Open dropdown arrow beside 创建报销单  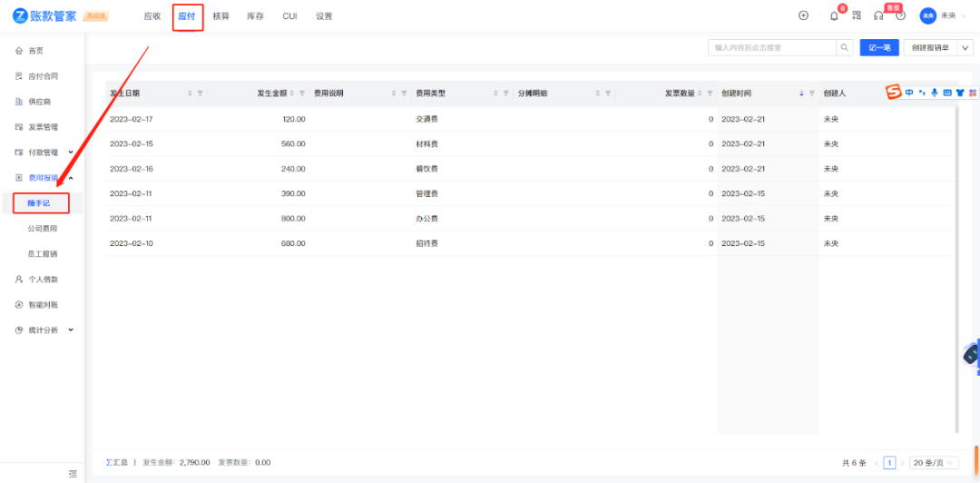(965, 47)
